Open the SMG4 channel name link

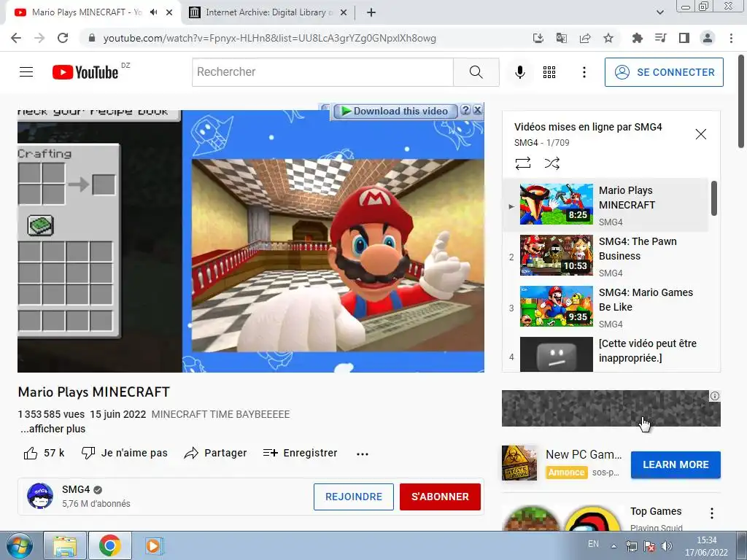pos(76,489)
